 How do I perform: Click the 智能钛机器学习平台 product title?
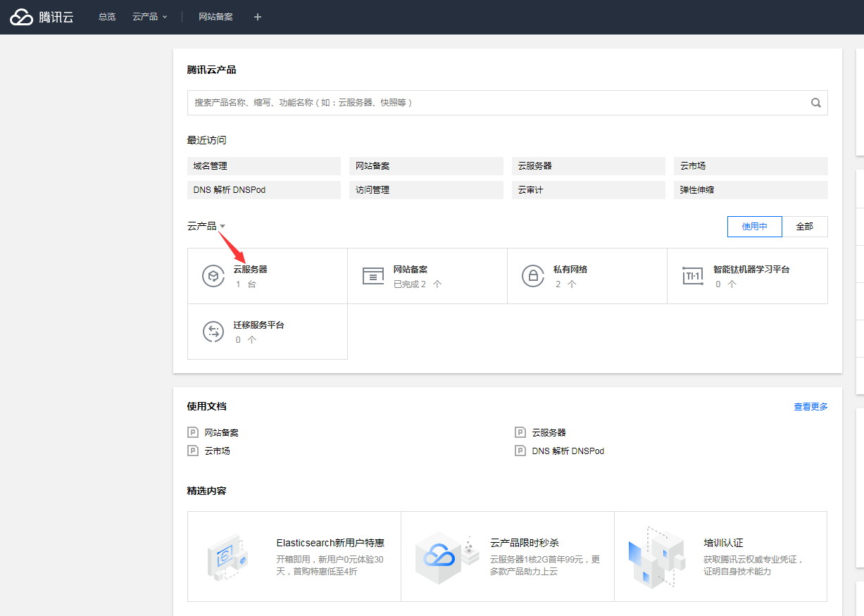[751, 269]
